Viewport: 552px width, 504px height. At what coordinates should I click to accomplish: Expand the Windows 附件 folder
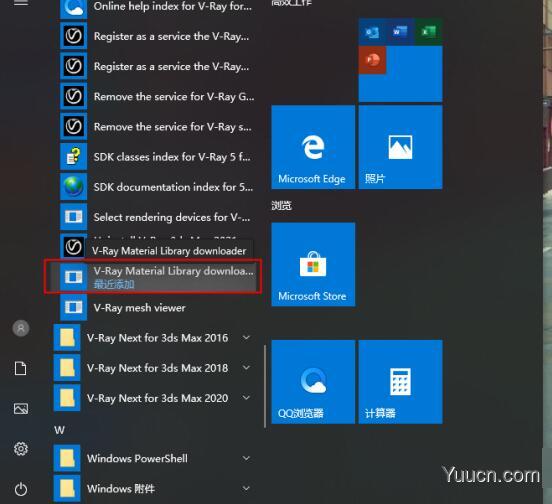(153, 489)
